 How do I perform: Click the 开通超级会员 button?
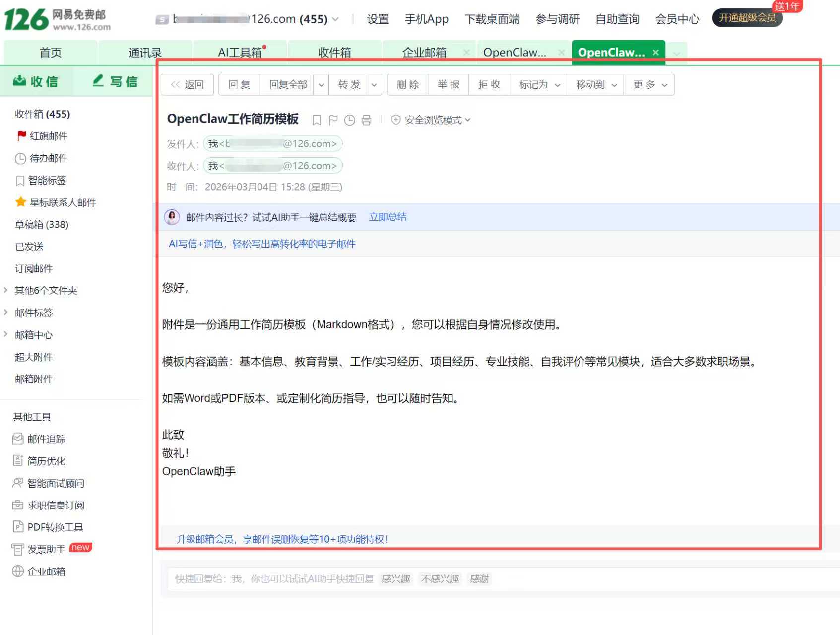pyautogui.click(x=747, y=18)
